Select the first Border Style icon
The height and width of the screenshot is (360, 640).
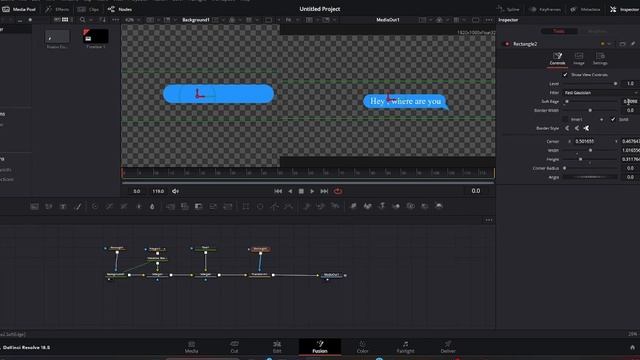pyautogui.click(x=567, y=128)
